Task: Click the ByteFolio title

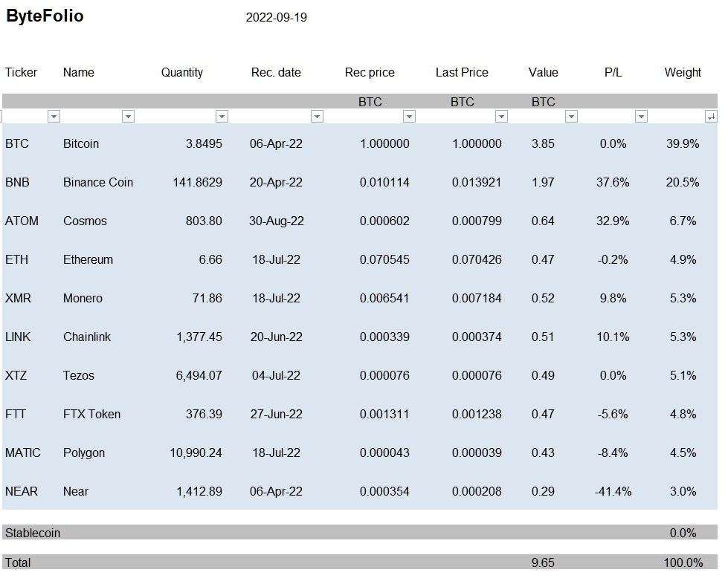Action: (x=45, y=16)
